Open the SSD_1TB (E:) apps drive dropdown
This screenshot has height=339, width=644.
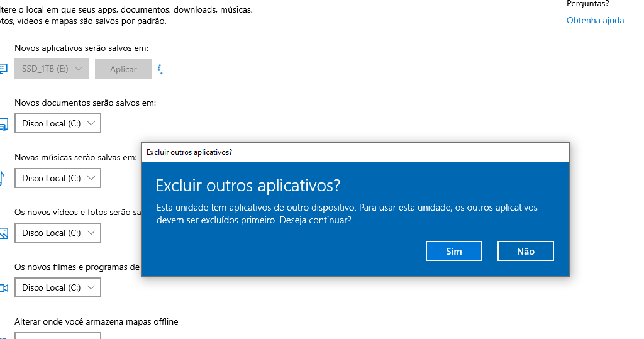(x=52, y=69)
